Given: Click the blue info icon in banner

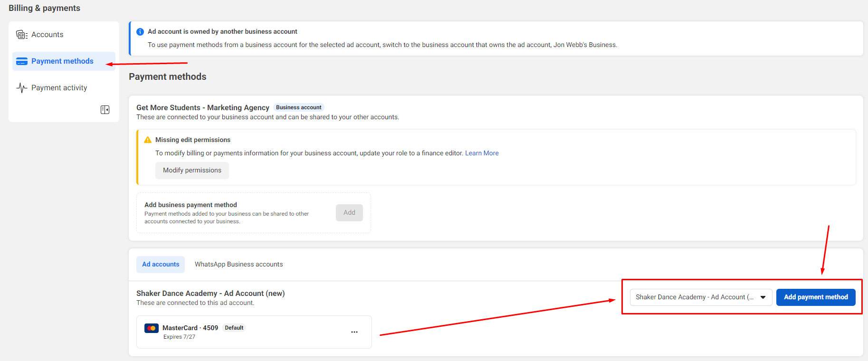Looking at the screenshot, I should tap(140, 32).
